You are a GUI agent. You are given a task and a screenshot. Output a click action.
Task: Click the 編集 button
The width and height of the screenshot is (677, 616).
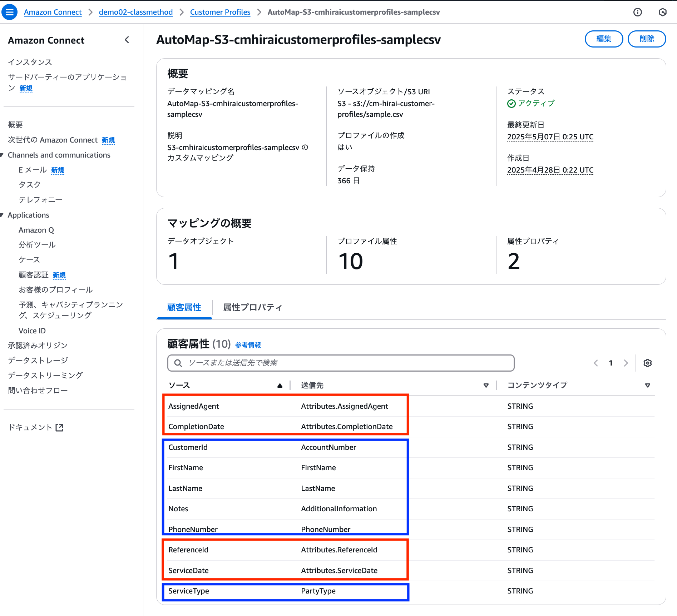604,39
